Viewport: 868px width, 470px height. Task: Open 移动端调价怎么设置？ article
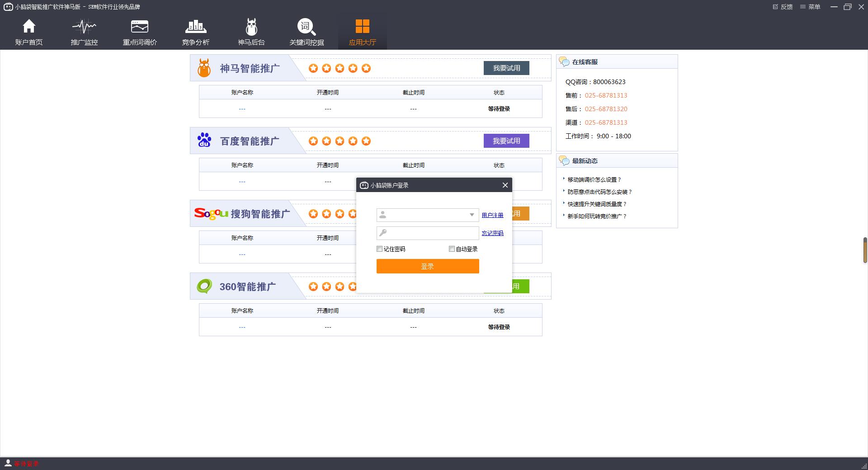pyautogui.click(x=594, y=180)
